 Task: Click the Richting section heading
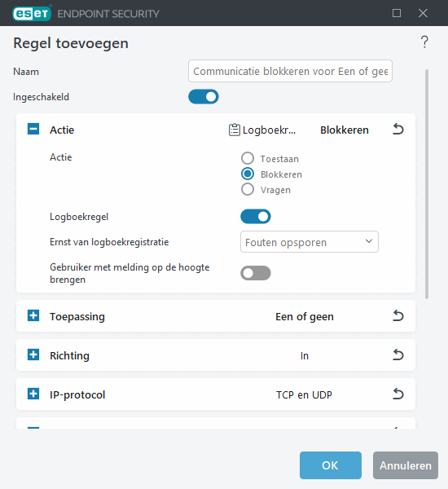69,355
